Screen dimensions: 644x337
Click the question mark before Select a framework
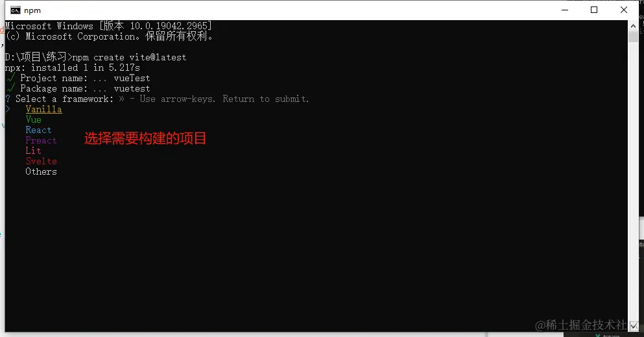8,99
